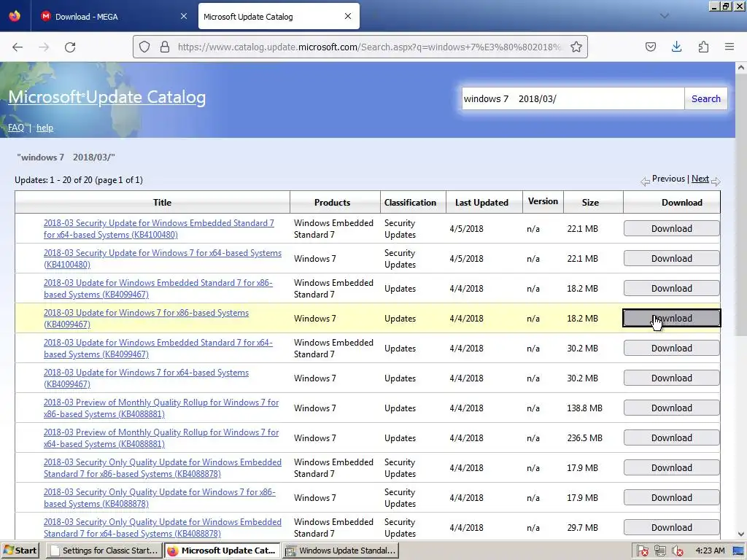Open tracking protection shield icon
Image resolution: width=747 pixels, height=560 pixels.
click(144, 47)
